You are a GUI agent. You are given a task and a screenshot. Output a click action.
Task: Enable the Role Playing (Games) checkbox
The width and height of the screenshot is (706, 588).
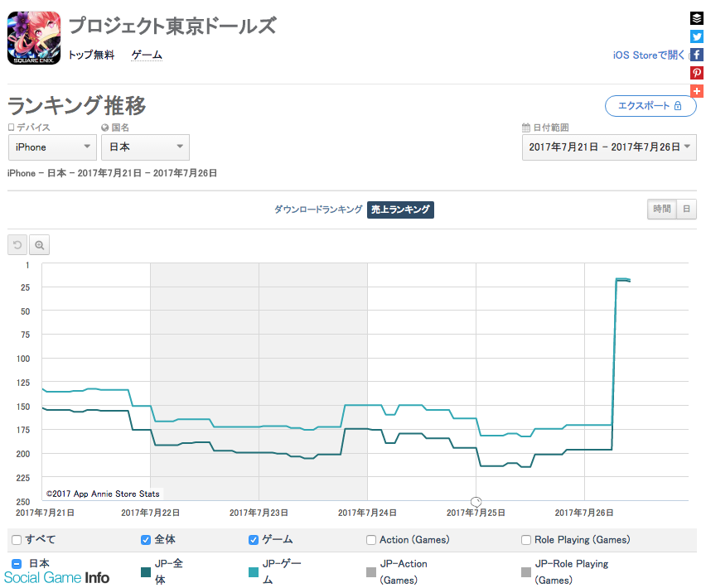click(x=526, y=539)
